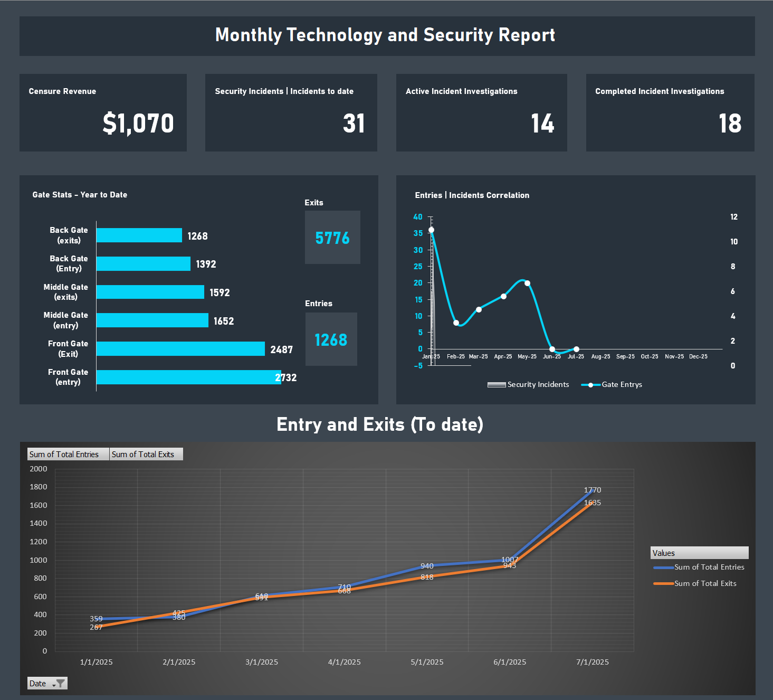Click the Completed Incident Investigations label
Viewport: 773px width, 700px height.
click(660, 91)
